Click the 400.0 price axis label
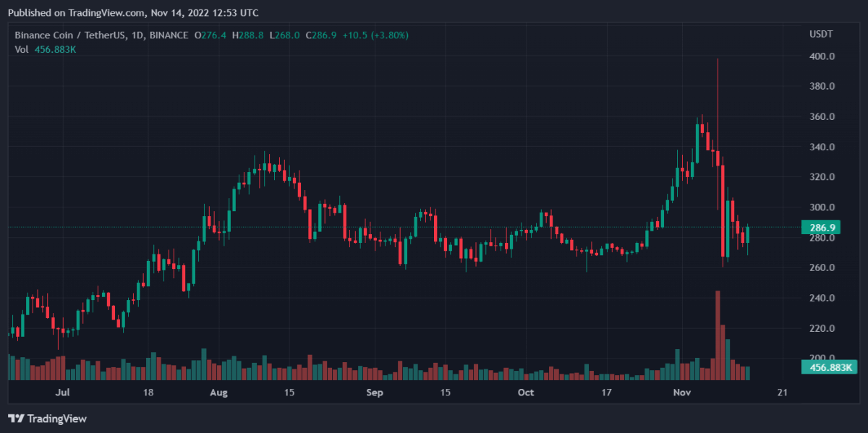This screenshot has width=868, height=433. 823,56
